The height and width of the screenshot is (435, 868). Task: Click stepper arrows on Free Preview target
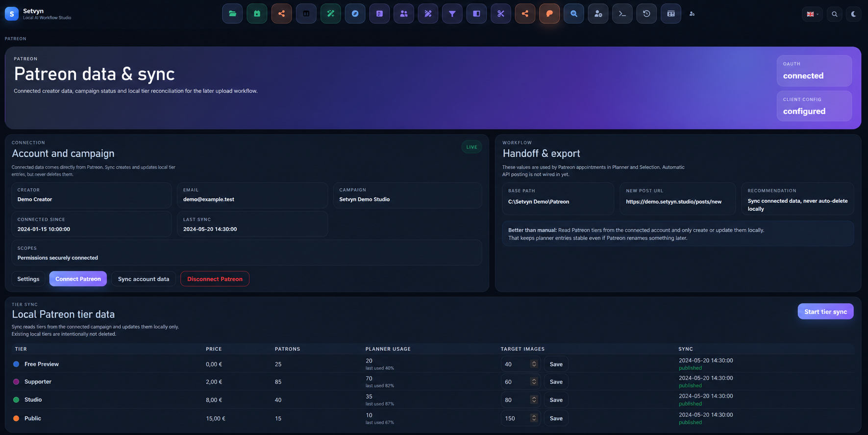[534, 364]
